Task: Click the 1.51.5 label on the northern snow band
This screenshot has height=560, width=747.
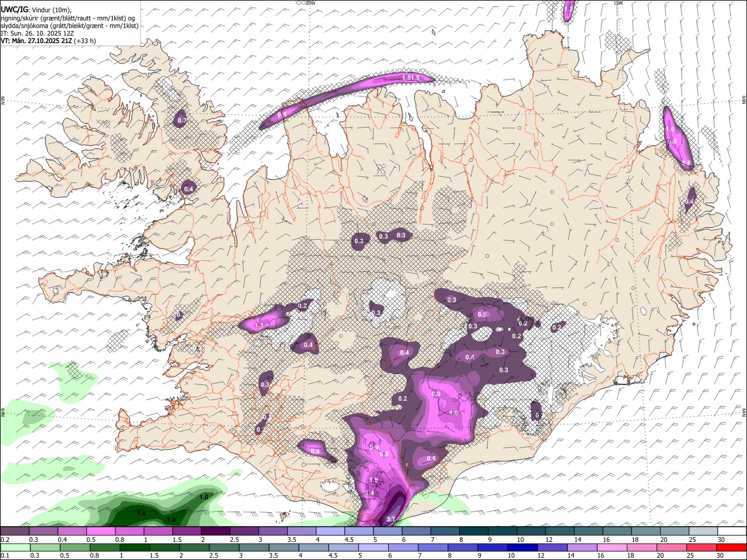Action: tap(411, 78)
